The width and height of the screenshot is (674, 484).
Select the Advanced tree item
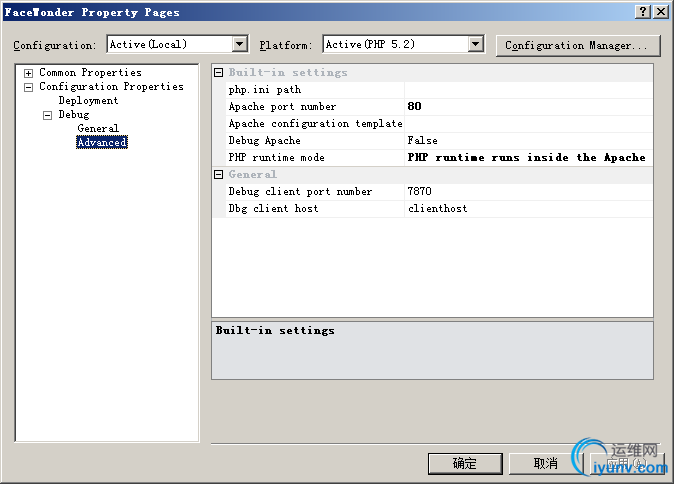pyautogui.click(x=102, y=142)
